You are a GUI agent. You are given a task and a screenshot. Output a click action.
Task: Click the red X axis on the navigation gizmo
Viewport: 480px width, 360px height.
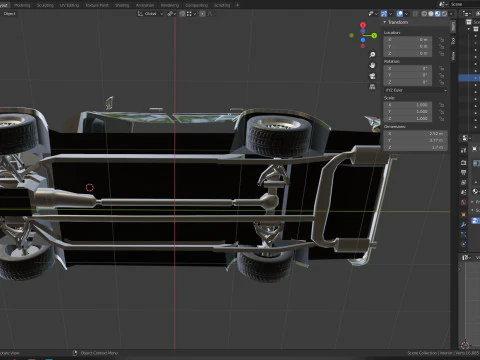pos(363,25)
